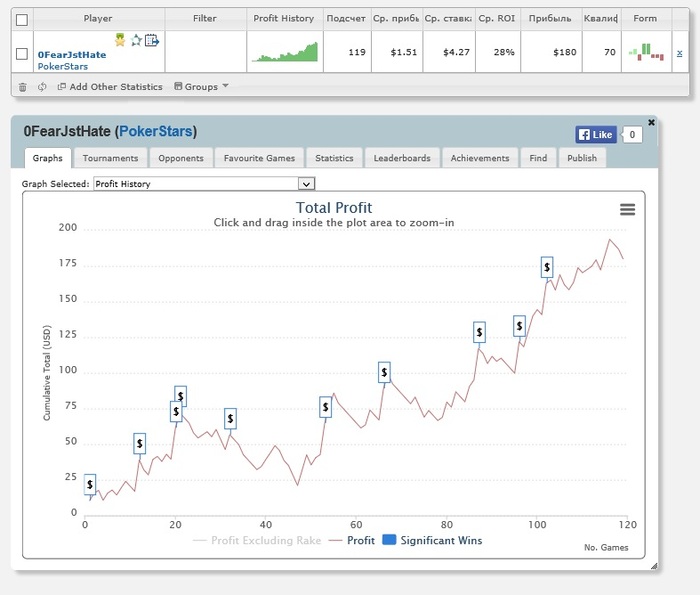Click the outlined favourite star icon
700x595 pixels.
tap(136, 41)
